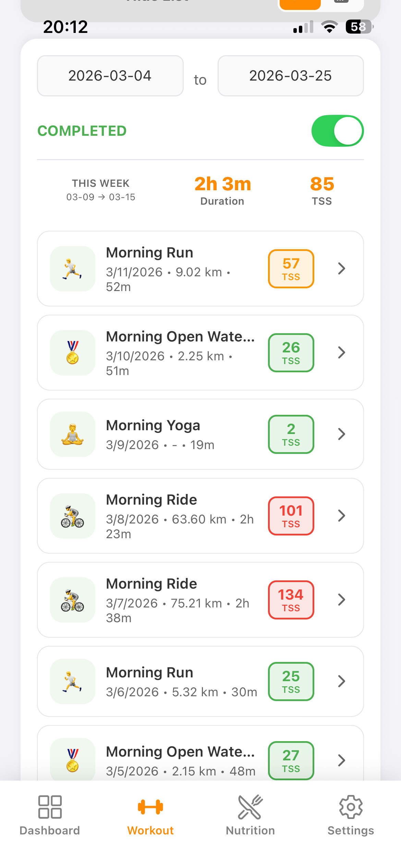Screen dimensions: 401x868
Task: Edit the start date field 2026-03-04
Action: [110, 76]
